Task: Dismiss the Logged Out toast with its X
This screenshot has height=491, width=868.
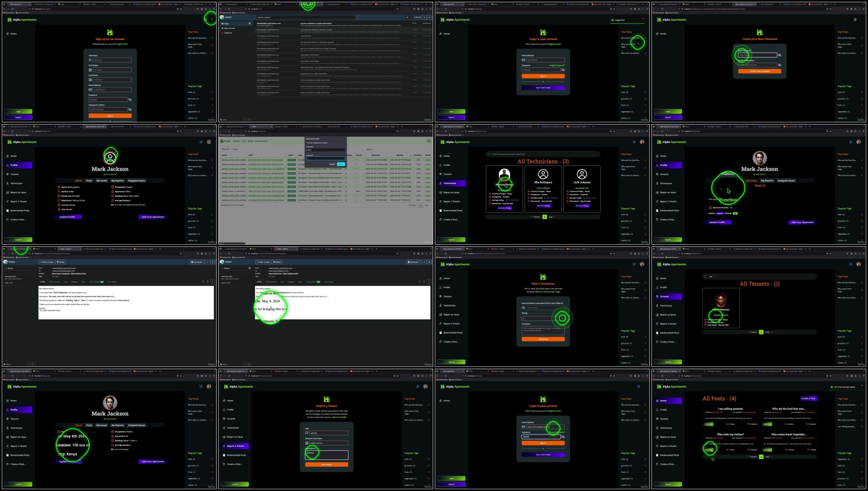Action: (643, 19)
